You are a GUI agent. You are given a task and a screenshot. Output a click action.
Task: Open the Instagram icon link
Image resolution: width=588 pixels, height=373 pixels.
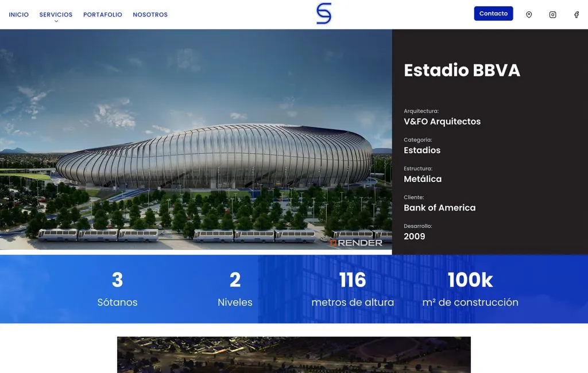point(552,14)
